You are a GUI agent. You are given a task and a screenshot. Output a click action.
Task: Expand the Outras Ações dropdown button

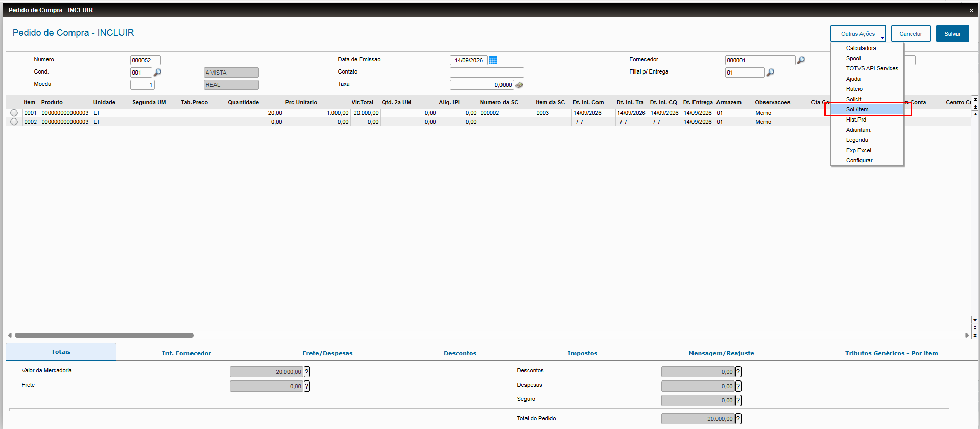pyautogui.click(x=858, y=34)
